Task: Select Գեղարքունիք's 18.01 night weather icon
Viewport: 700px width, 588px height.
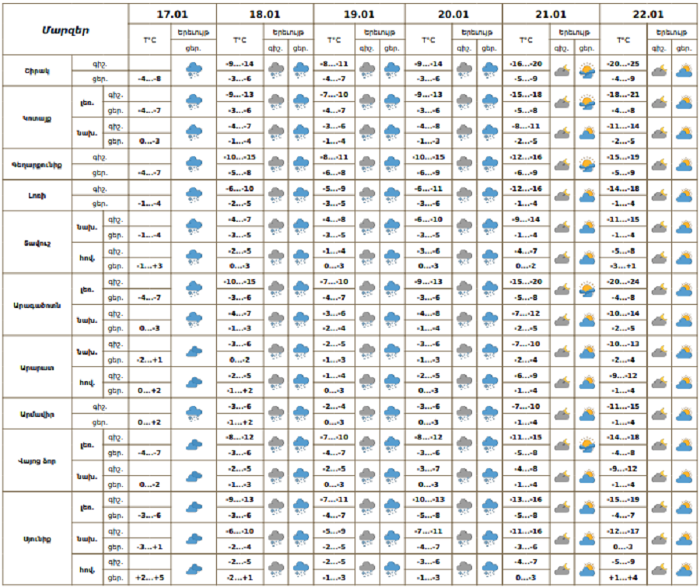Action: coord(276,164)
